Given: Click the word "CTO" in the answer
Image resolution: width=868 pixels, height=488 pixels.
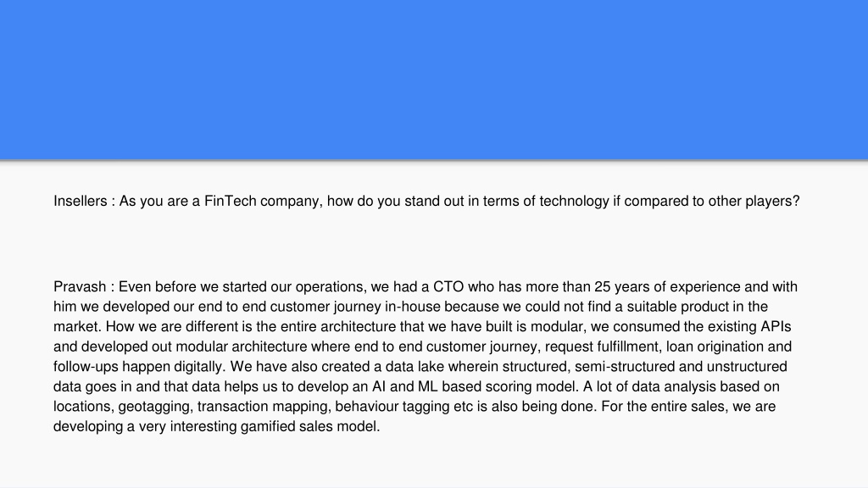Looking at the screenshot, I should tap(448, 286).
